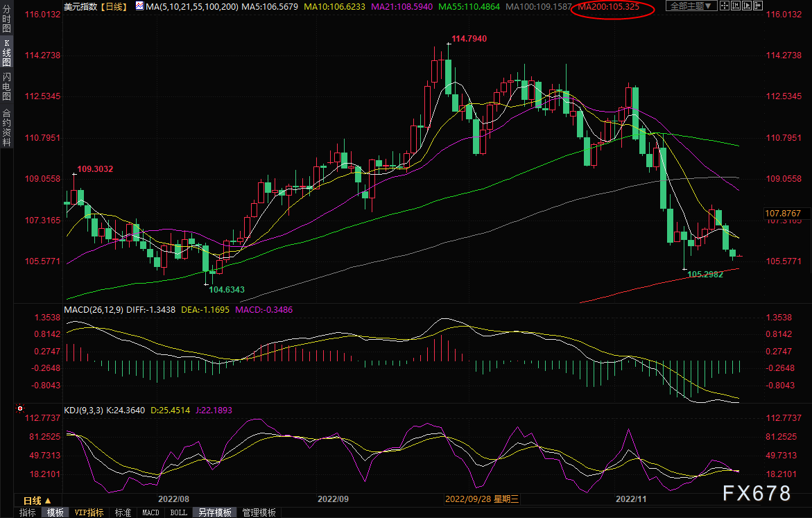Expand the 日线 period selector
Viewport: 812px width, 518px height.
(x=37, y=500)
